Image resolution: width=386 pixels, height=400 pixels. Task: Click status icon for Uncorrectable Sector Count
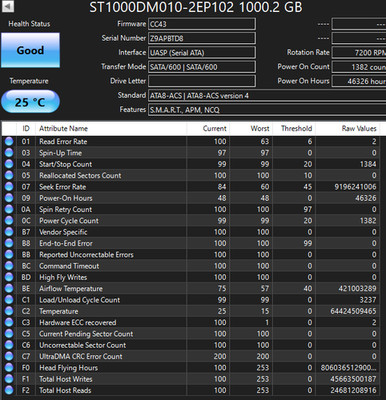point(9,345)
